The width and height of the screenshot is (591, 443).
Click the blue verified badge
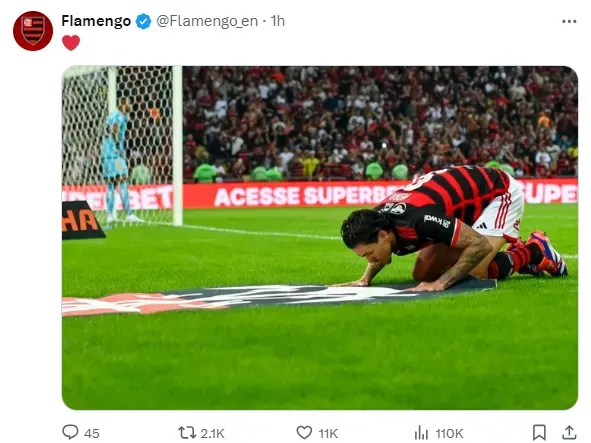[x=143, y=21]
